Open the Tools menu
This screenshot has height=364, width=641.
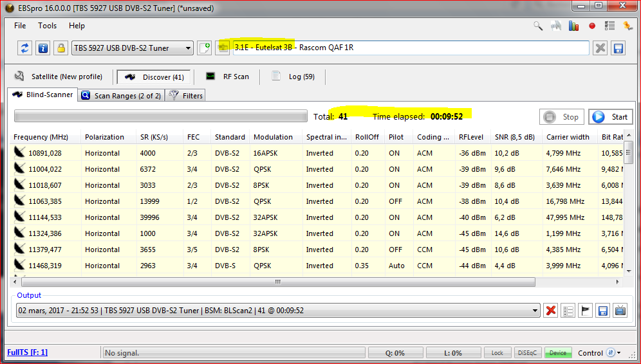coord(47,26)
